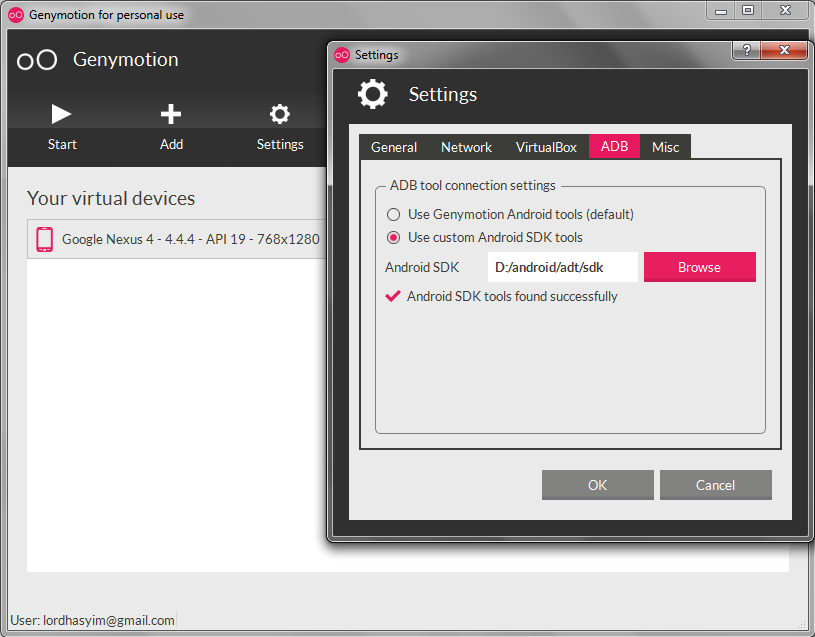The height and width of the screenshot is (637, 815).
Task: Click the help question mark button in Settings dialog
Action: coord(746,50)
